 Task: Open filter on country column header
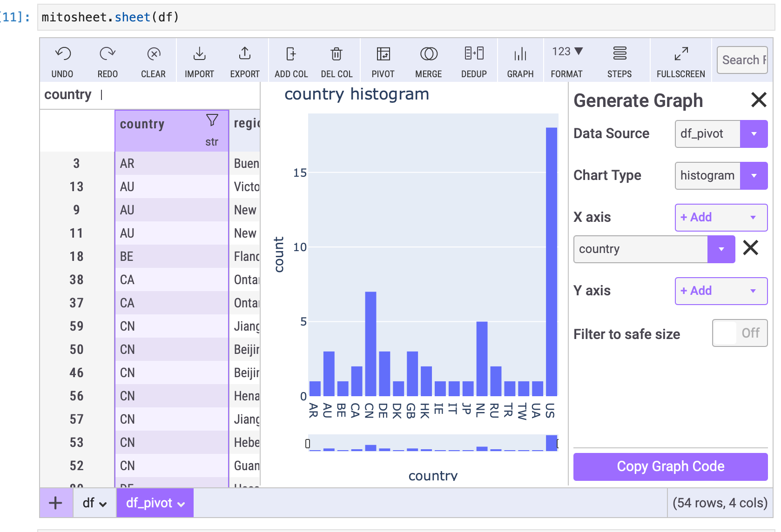coord(212,120)
